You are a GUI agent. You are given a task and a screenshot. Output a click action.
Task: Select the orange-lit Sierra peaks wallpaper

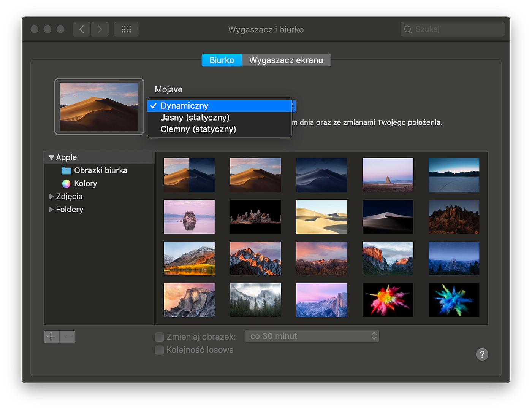[x=255, y=258]
